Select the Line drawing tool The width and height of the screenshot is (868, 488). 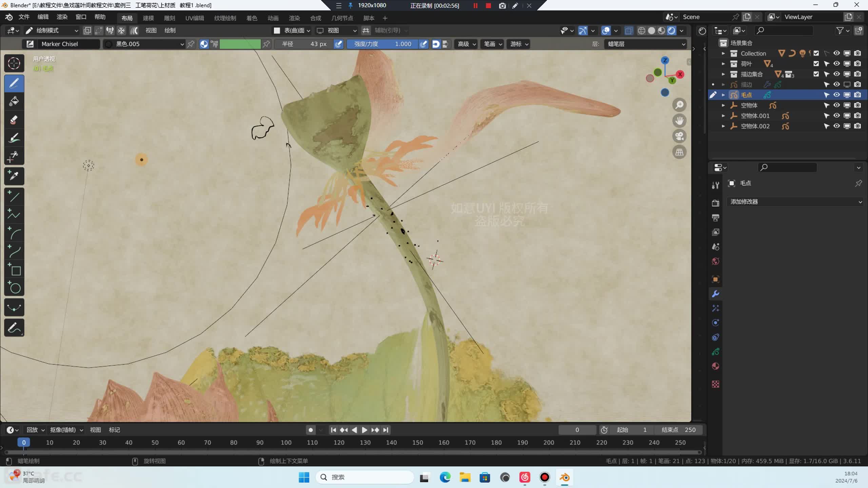[14, 196]
